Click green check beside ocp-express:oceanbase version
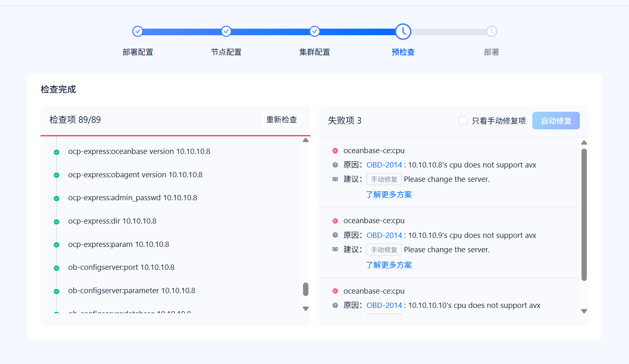629x364 pixels. [x=57, y=152]
